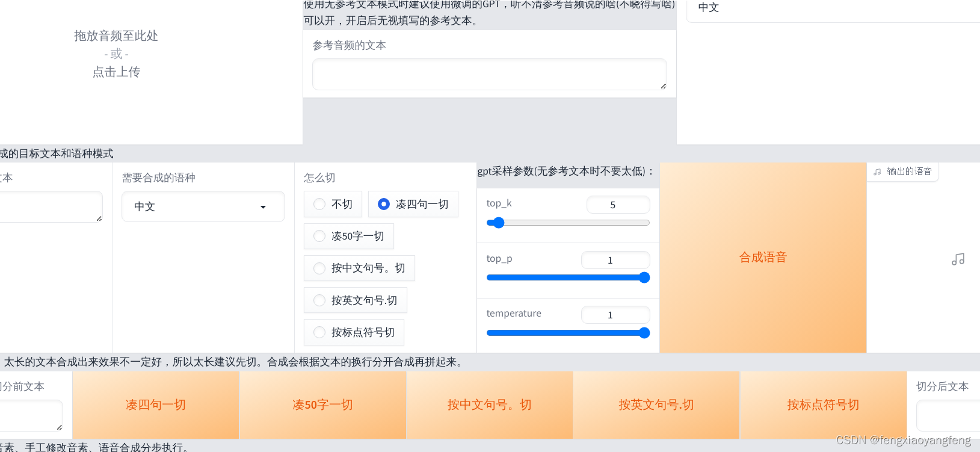Click the gpt采样参数 heading text
980x452 pixels.
(566, 171)
